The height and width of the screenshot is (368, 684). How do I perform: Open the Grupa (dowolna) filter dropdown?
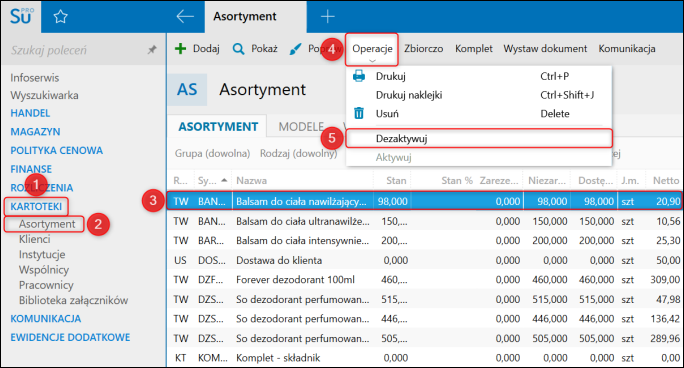[212, 153]
